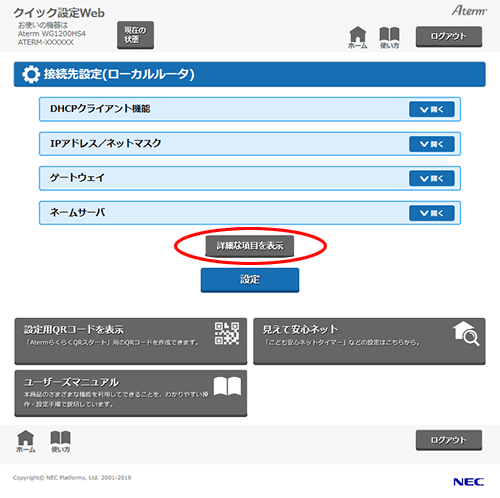Click the ネームサーバ heading text

[77, 212]
